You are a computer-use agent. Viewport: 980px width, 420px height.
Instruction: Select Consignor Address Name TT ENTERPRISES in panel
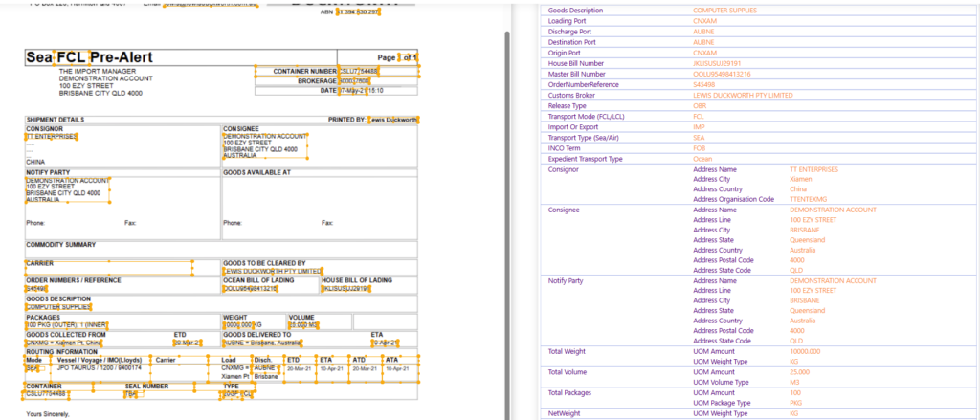(813, 169)
